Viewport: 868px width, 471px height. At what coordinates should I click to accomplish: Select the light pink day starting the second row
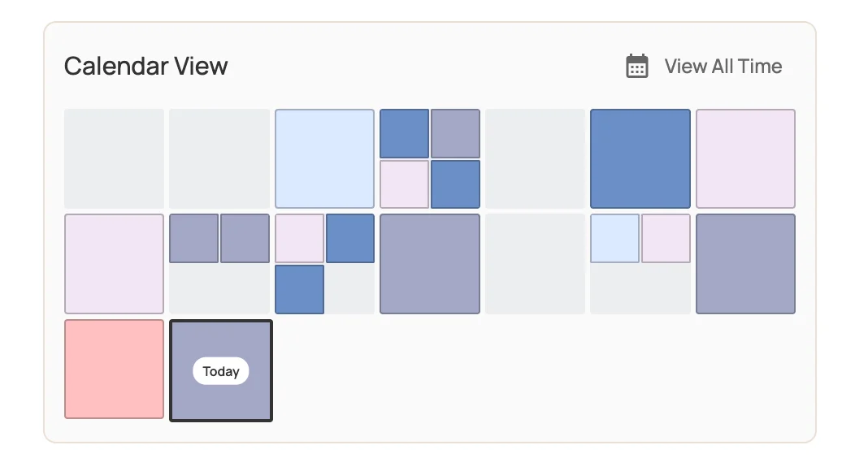(x=115, y=264)
